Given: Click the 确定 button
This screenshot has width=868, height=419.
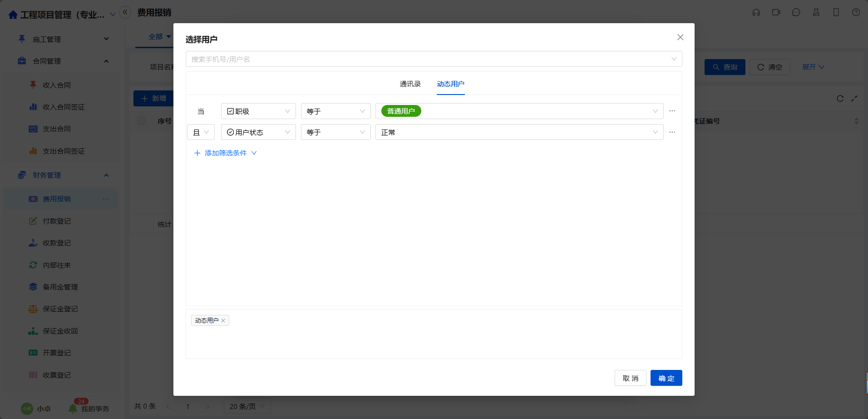Looking at the screenshot, I should point(666,378).
